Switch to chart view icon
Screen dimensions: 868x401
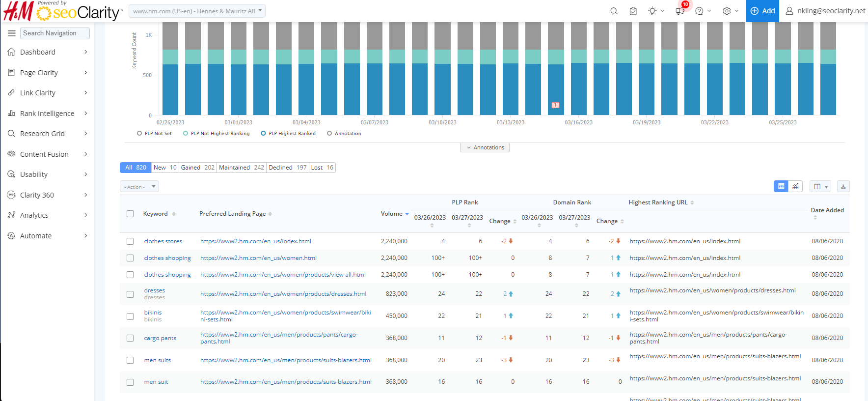[795, 186]
